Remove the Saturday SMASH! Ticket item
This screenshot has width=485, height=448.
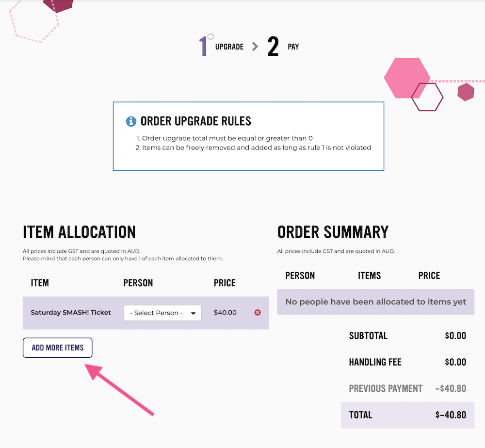[x=258, y=313]
